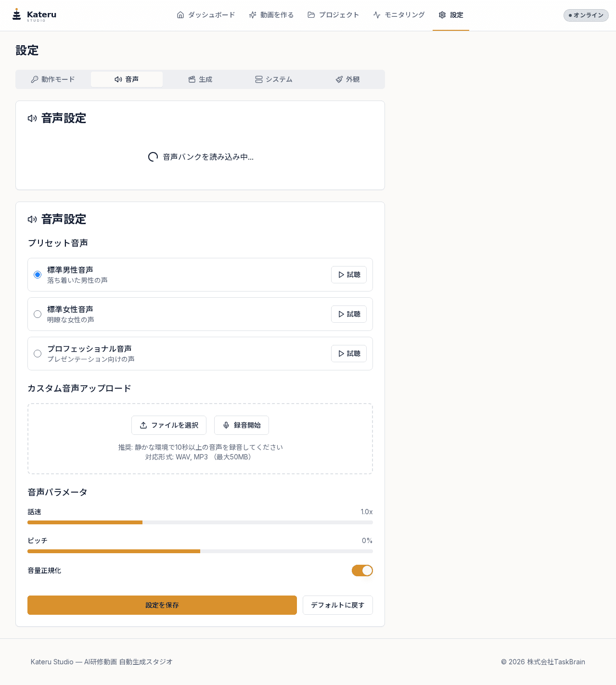Click the sparkle icon beside 動画を作る
Image resolution: width=616 pixels, height=685 pixels.
[x=253, y=15]
